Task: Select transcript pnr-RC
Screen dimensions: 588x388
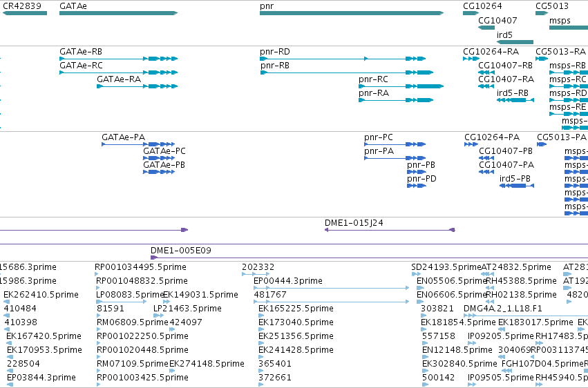Action: tap(401, 86)
